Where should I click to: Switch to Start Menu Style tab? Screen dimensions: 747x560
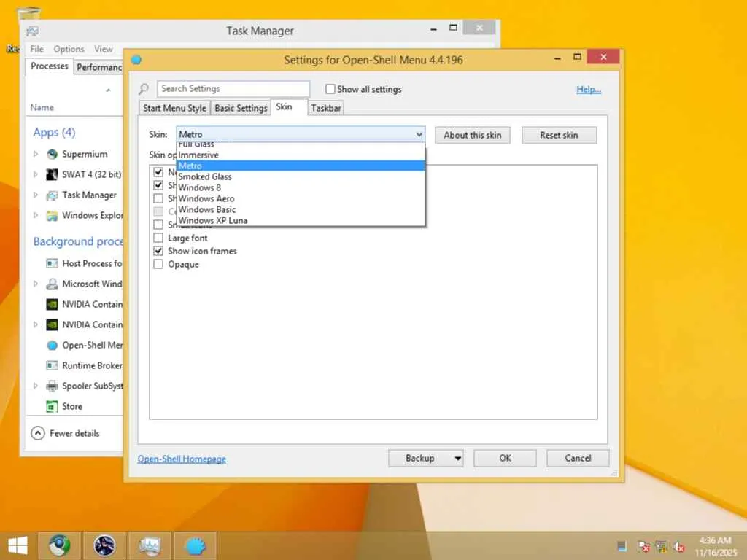click(x=174, y=108)
